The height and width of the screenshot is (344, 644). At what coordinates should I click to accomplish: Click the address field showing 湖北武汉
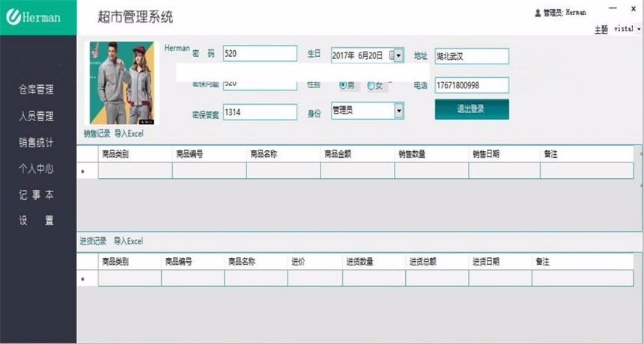pos(472,56)
